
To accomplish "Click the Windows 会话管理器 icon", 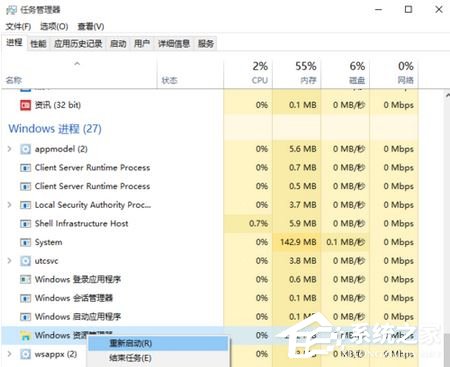I will tap(26, 298).
